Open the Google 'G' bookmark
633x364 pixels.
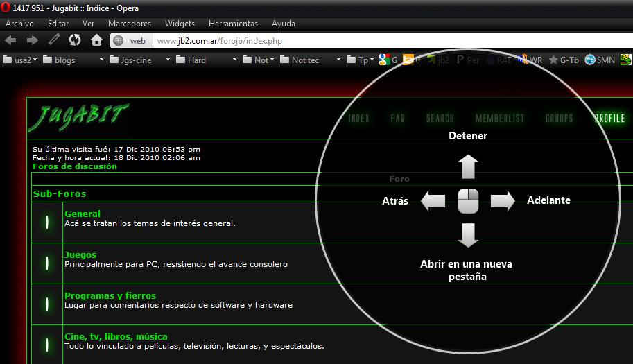pos(388,60)
